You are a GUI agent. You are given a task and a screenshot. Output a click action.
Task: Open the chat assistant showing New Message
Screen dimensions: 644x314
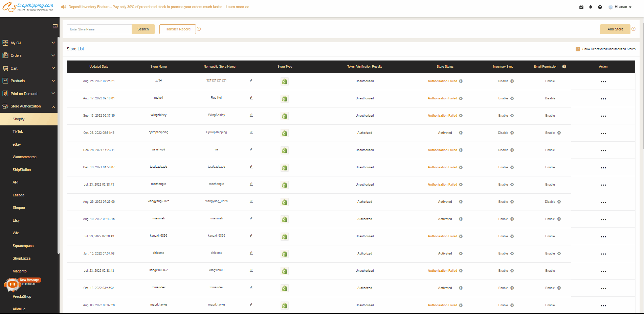12,285
